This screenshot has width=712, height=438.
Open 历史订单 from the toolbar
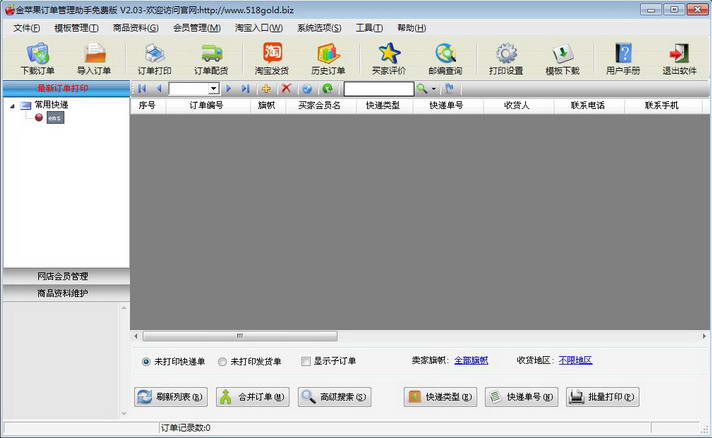pyautogui.click(x=328, y=59)
